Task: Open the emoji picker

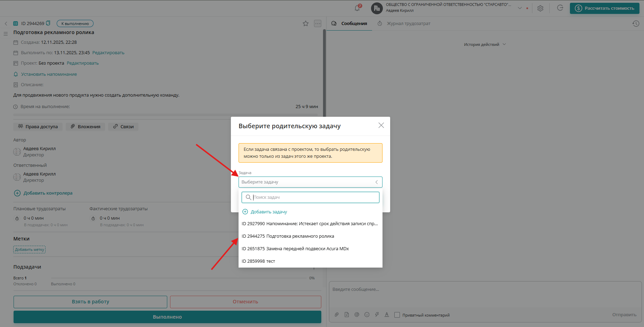Action: pos(367,314)
